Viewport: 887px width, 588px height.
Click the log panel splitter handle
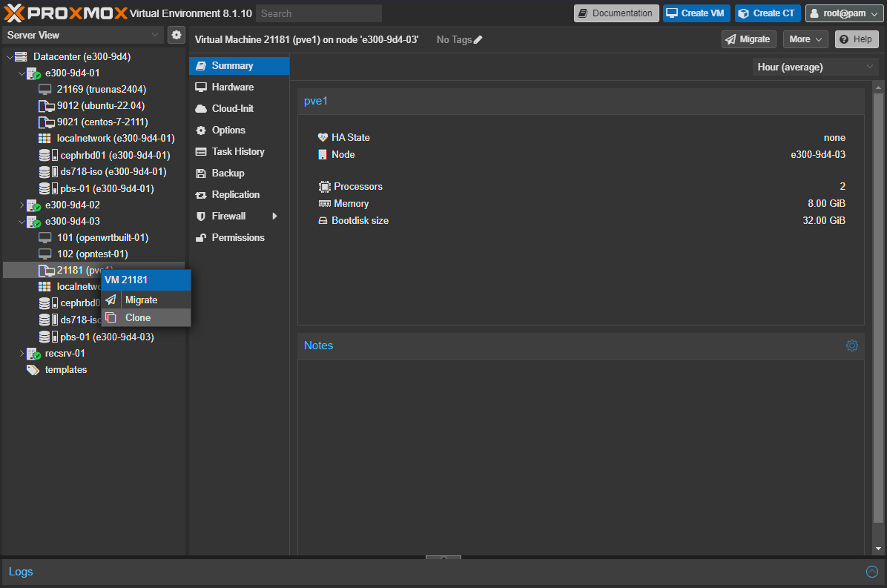click(x=443, y=558)
